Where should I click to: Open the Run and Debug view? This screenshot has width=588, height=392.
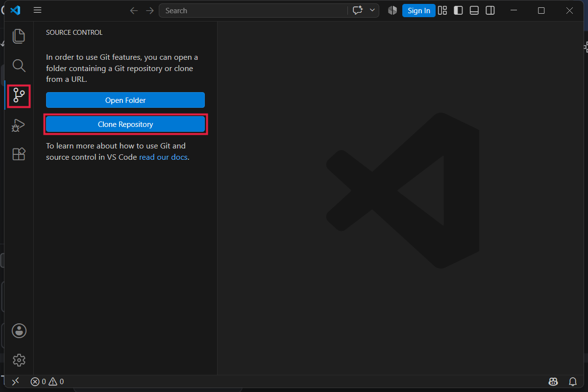click(x=19, y=125)
